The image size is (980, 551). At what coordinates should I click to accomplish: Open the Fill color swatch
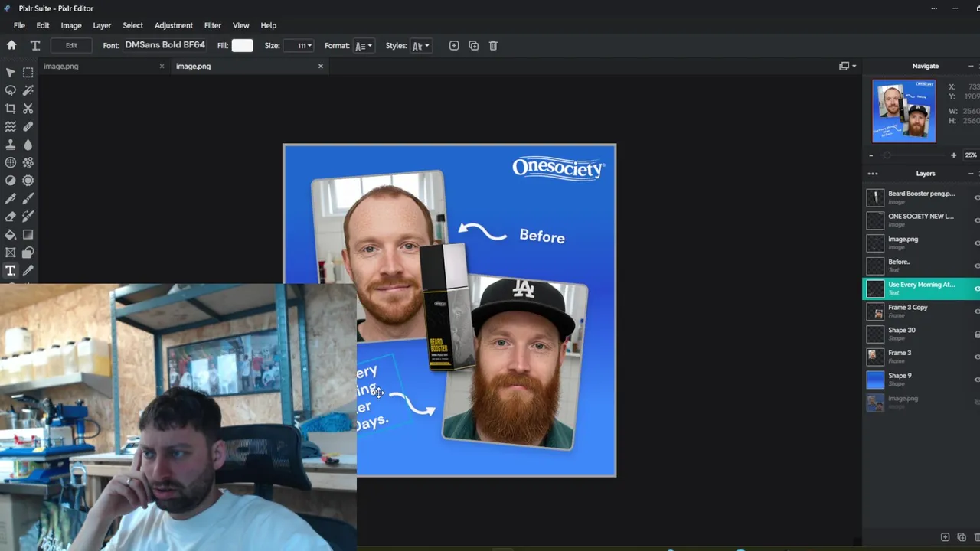coord(242,46)
